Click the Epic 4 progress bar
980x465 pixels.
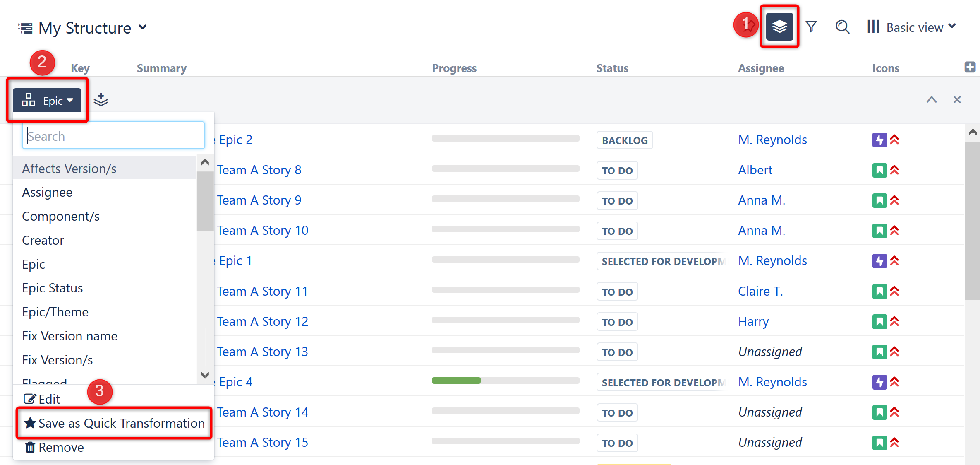[505, 381]
